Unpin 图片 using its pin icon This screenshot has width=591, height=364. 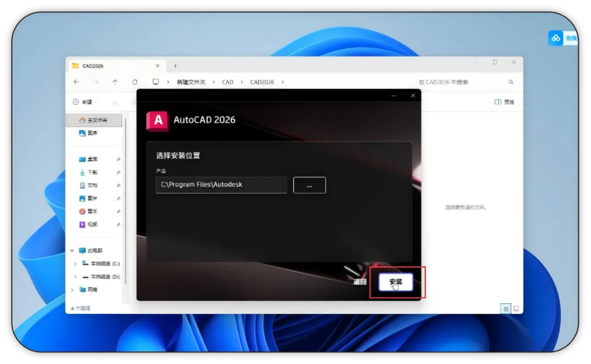pos(118,199)
